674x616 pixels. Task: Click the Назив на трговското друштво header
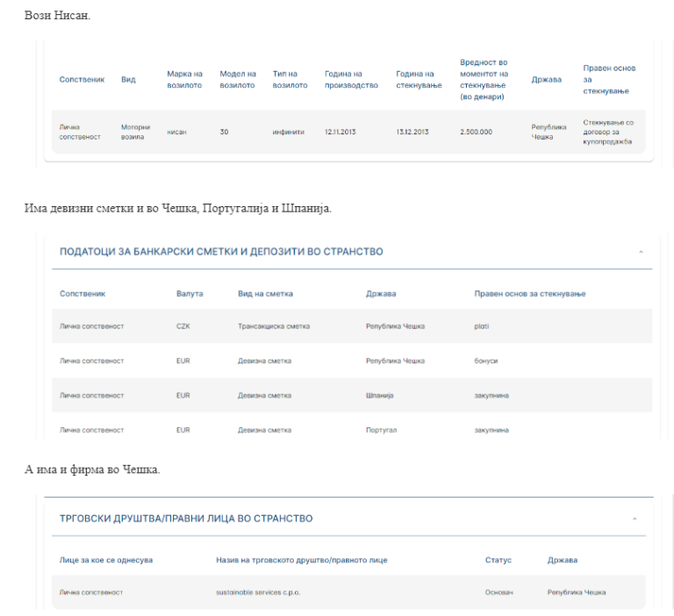pos(301,560)
